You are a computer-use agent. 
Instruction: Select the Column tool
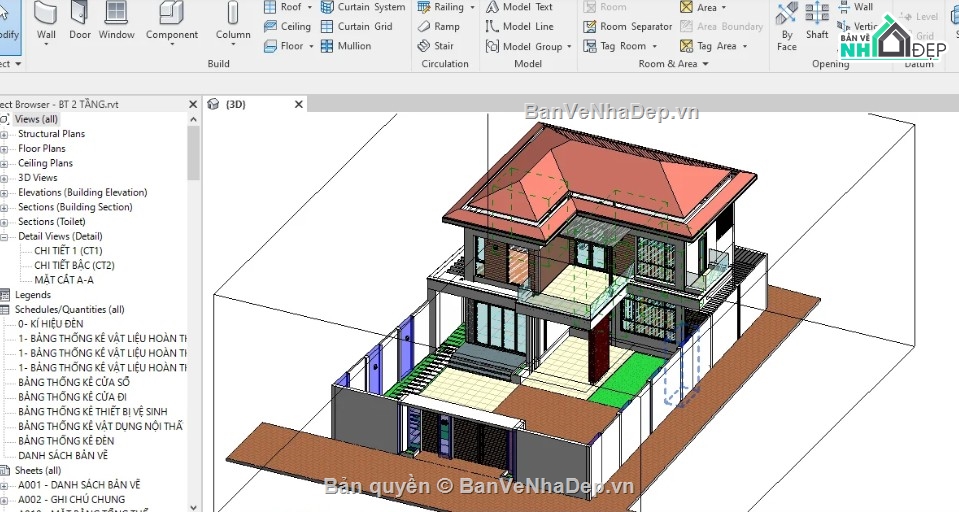coord(233,24)
